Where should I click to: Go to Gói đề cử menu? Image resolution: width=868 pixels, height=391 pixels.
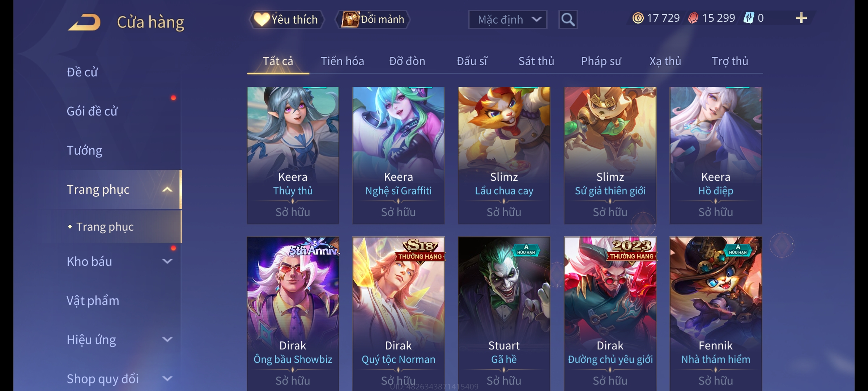[92, 111]
